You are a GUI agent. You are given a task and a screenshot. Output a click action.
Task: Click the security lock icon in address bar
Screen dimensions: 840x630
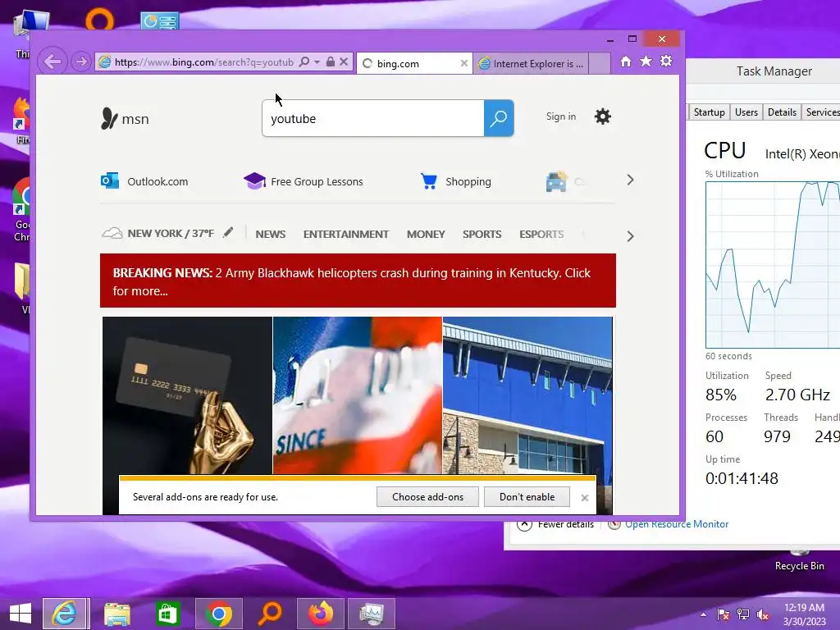click(x=331, y=62)
